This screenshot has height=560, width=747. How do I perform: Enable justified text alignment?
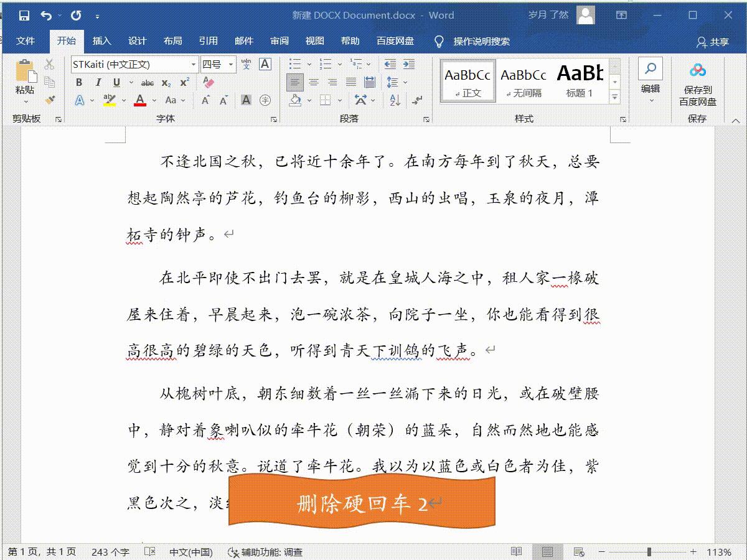point(351,82)
